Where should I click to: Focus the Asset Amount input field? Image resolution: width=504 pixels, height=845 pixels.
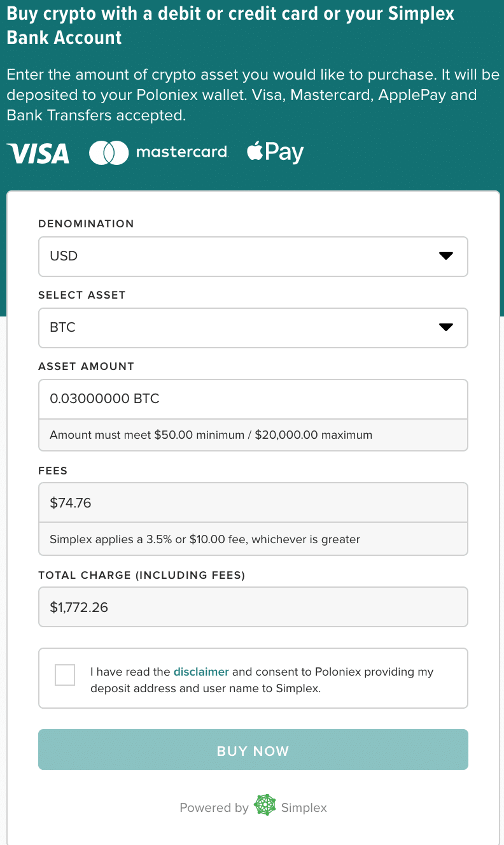(253, 399)
